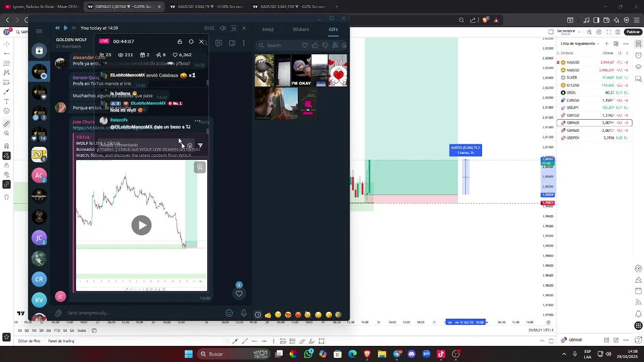Select USOIL in the watchlist

[595, 93]
